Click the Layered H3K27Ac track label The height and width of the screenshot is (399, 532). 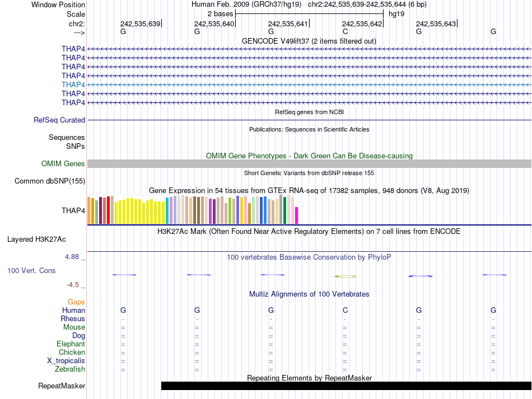click(x=36, y=240)
